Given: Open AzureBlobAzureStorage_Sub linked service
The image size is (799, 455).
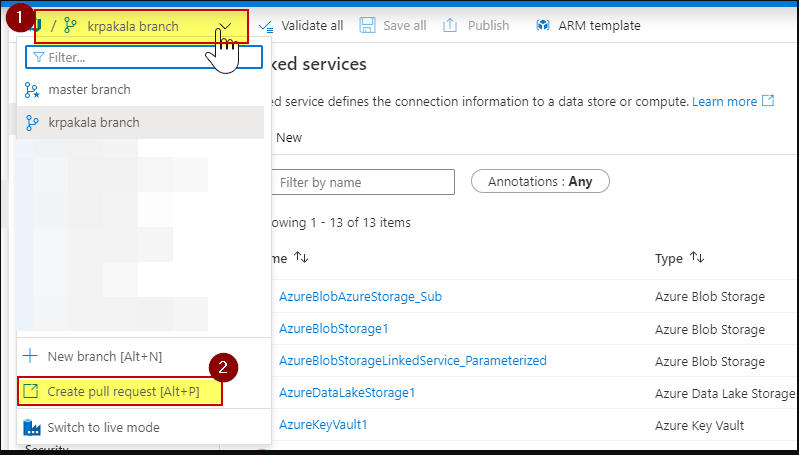Looking at the screenshot, I should [360, 297].
